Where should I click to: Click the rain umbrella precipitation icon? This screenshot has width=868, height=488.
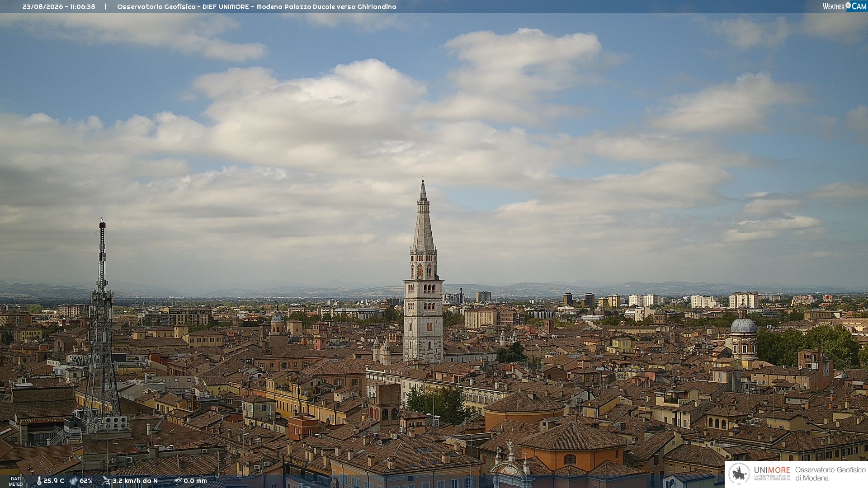coord(178,481)
